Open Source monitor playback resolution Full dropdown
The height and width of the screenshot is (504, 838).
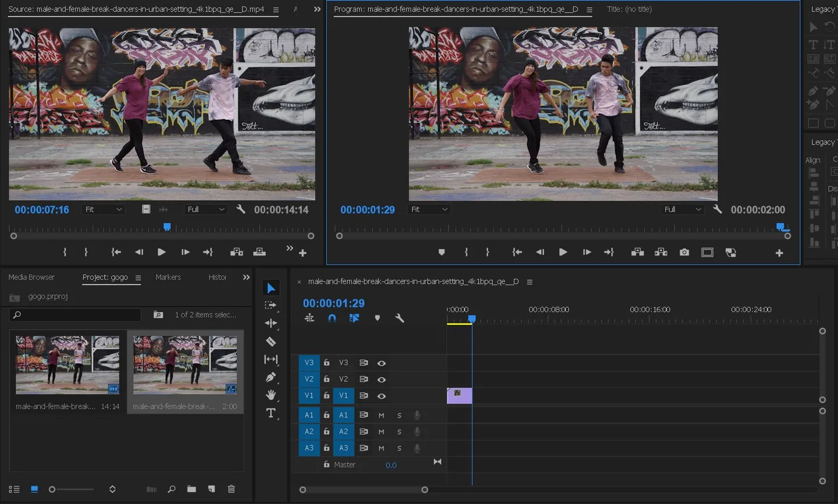pos(205,210)
